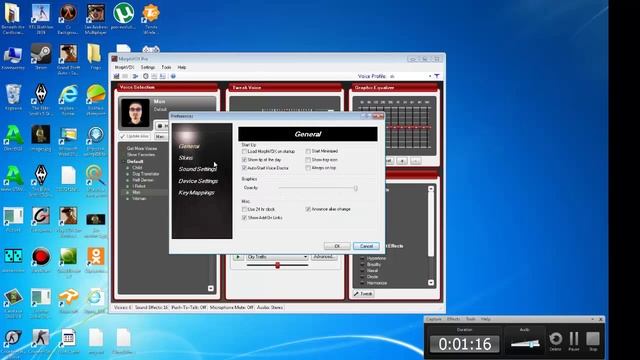Click Get More Voices link
The width and height of the screenshot is (640, 360).
tap(142, 149)
